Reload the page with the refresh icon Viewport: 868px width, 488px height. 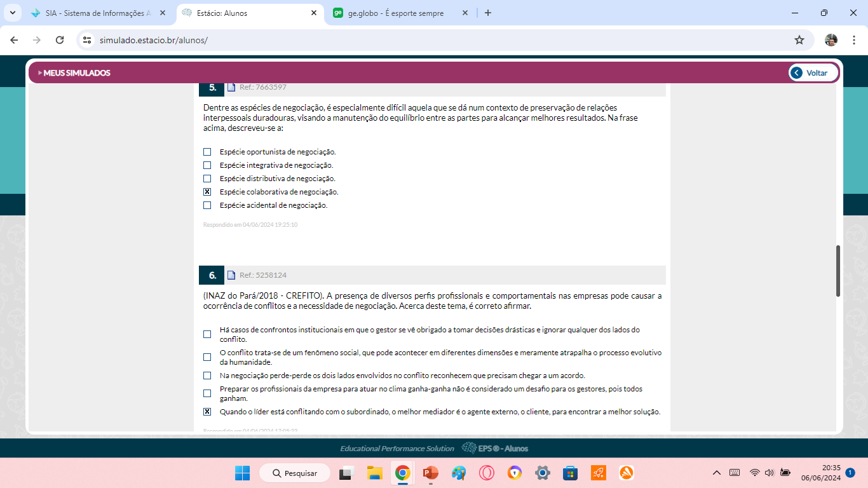tap(60, 40)
